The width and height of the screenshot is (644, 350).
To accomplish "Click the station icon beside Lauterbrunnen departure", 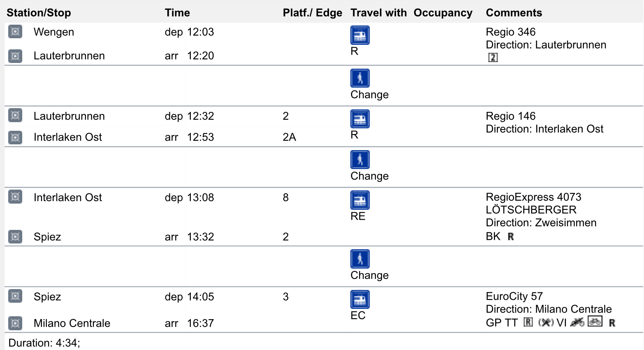I will [x=15, y=116].
